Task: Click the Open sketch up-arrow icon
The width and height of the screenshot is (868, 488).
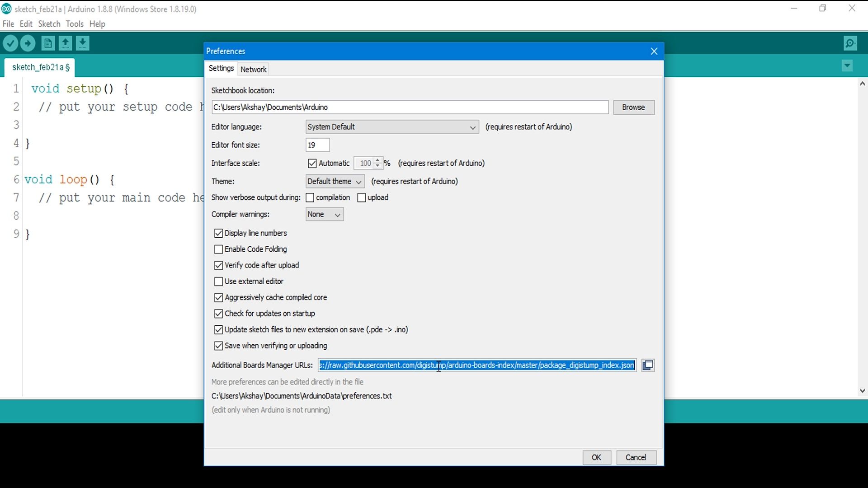Action: pyautogui.click(x=65, y=43)
